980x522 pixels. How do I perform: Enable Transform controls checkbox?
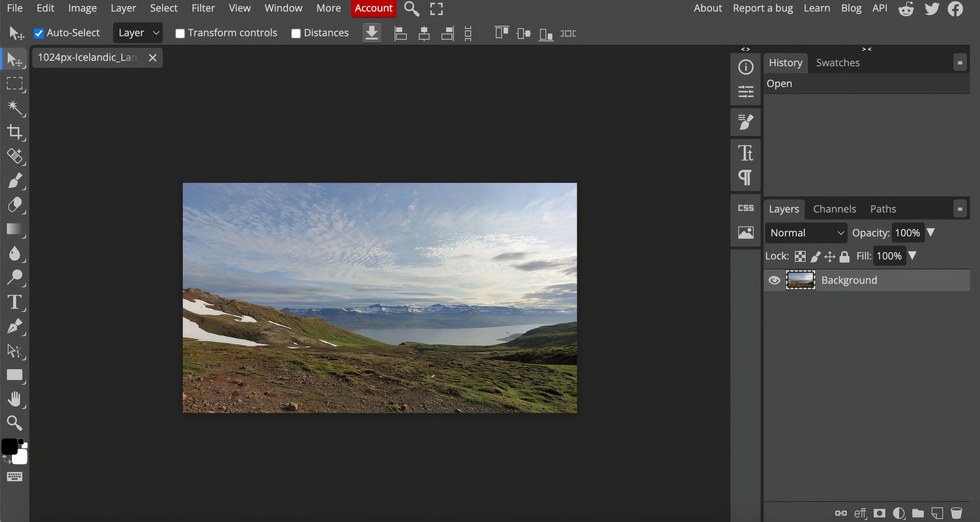(x=180, y=33)
